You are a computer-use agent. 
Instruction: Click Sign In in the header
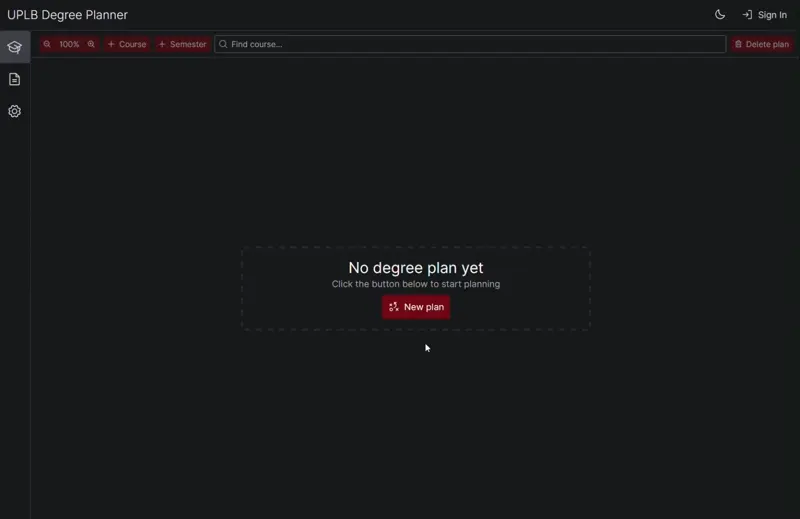click(765, 15)
